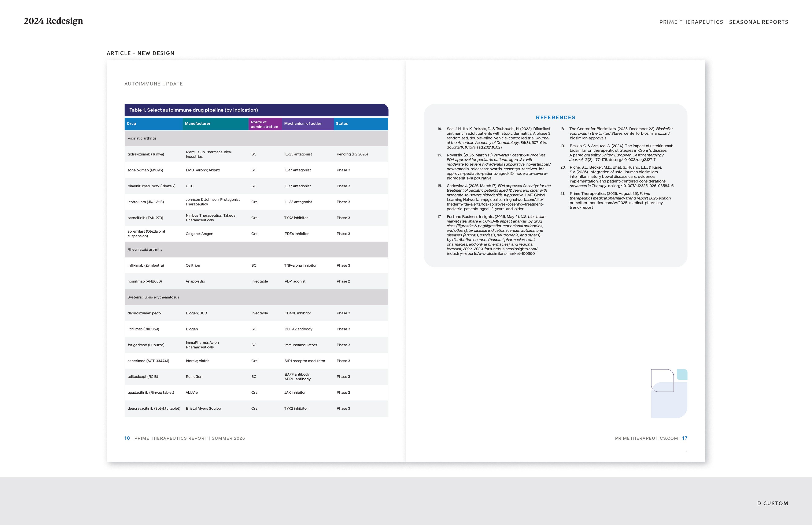
Task: Click the light blue square accent shape
Action: pos(682,374)
